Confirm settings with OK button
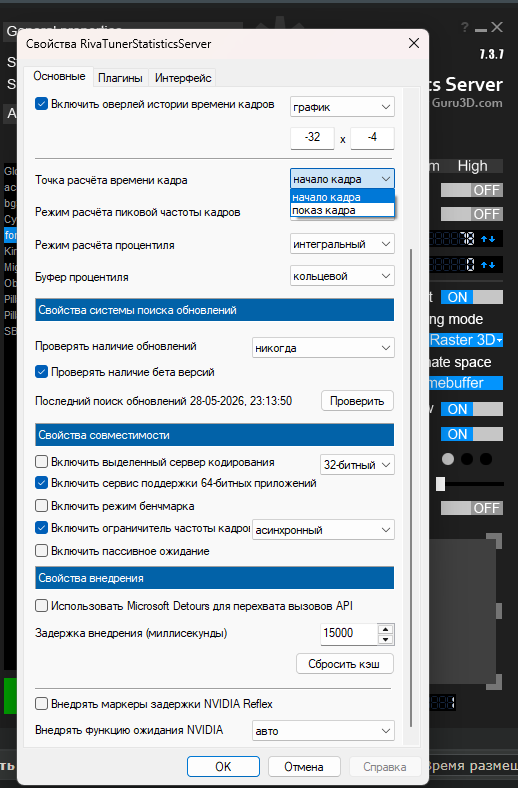The height and width of the screenshot is (788, 518). point(223,767)
